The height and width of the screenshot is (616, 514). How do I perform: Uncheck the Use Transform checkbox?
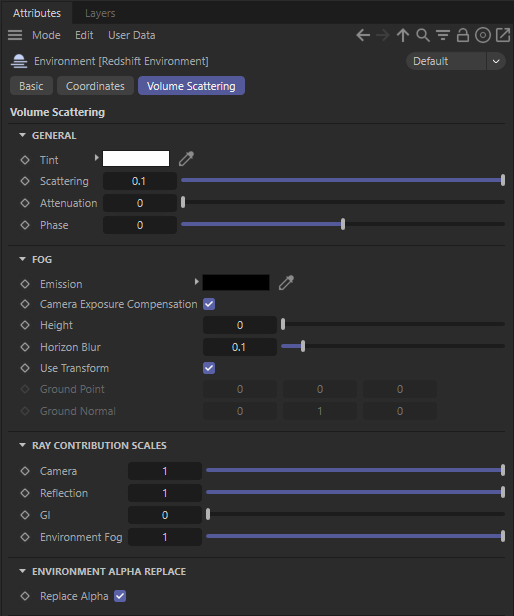[x=209, y=368]
